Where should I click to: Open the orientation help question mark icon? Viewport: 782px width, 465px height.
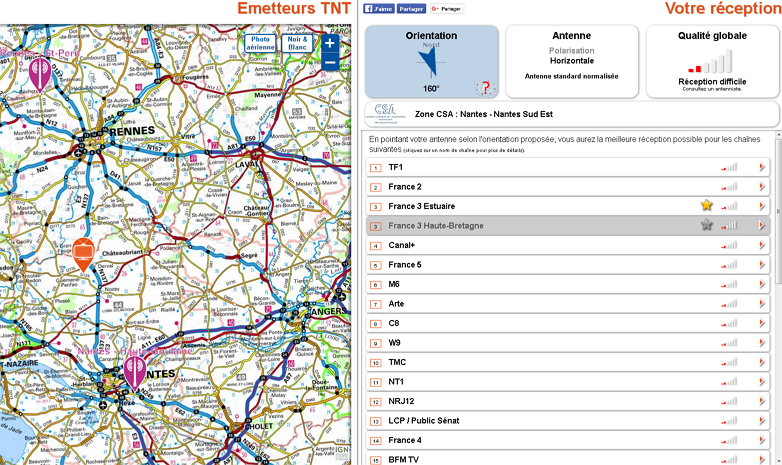pyautogui.click(x=485, y=88)
